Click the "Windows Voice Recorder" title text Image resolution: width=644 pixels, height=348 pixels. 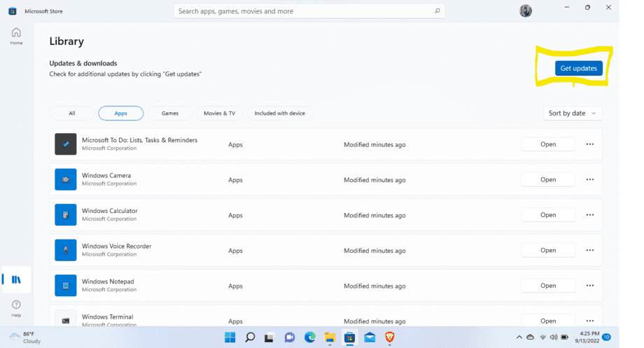pos(117,246)
